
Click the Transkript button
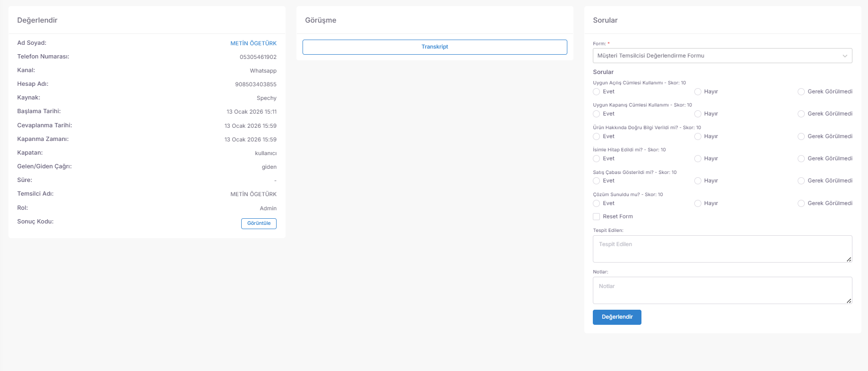435,47
